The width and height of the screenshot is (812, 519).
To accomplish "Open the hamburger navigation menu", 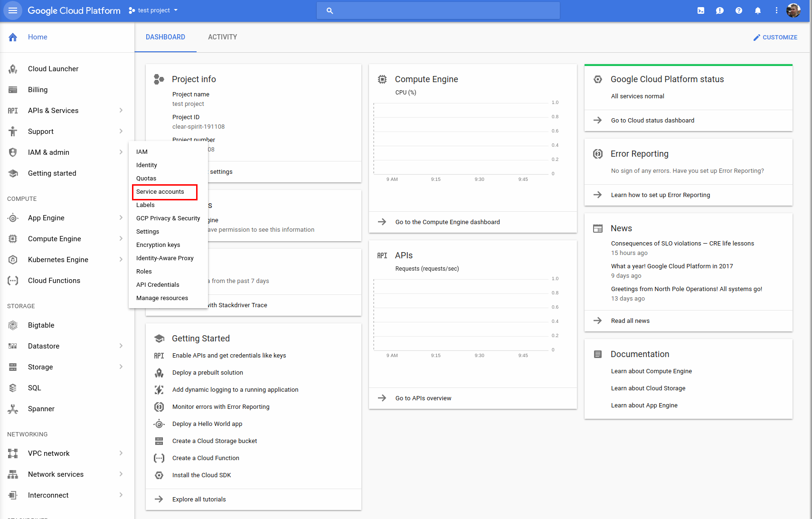I will pos(13,10).
